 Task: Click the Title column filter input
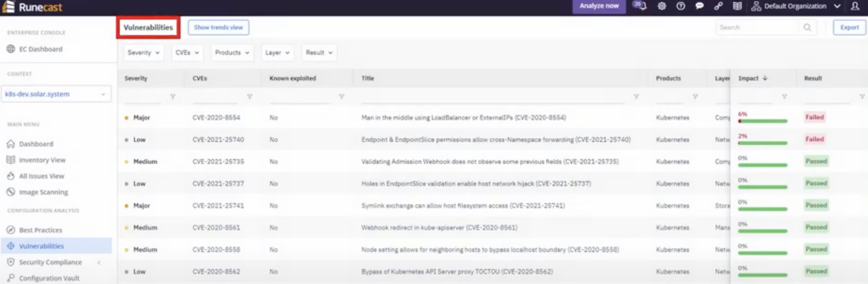[x=493, y=97]
